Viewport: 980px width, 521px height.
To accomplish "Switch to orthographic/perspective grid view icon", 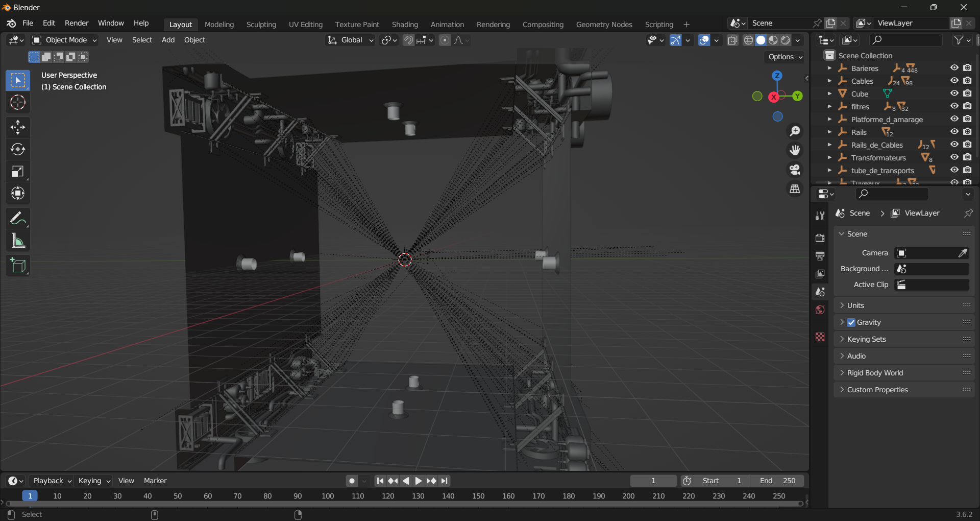I will [x=795, y=189].
